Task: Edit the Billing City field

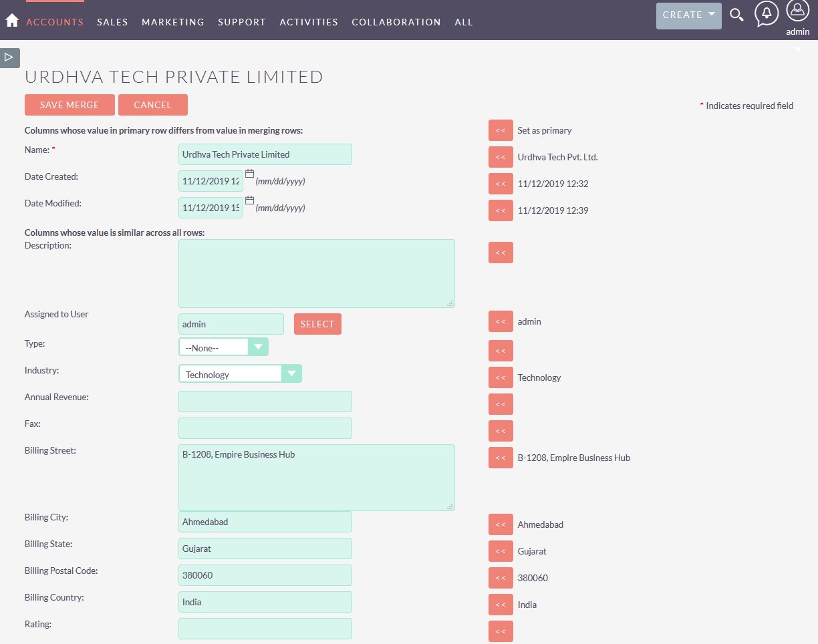Action: [265, 522]
